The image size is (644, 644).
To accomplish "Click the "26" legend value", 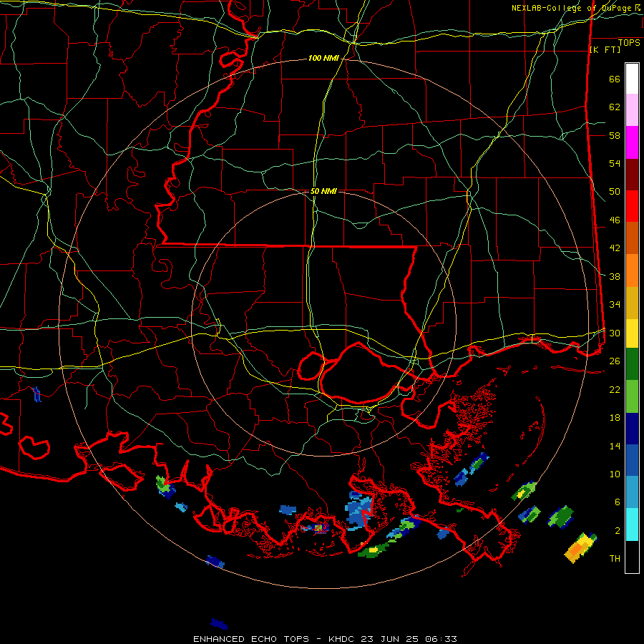I will point(615,361).
